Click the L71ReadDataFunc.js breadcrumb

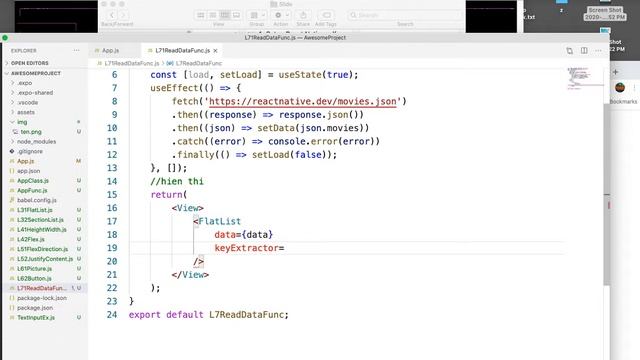point(131,63)
